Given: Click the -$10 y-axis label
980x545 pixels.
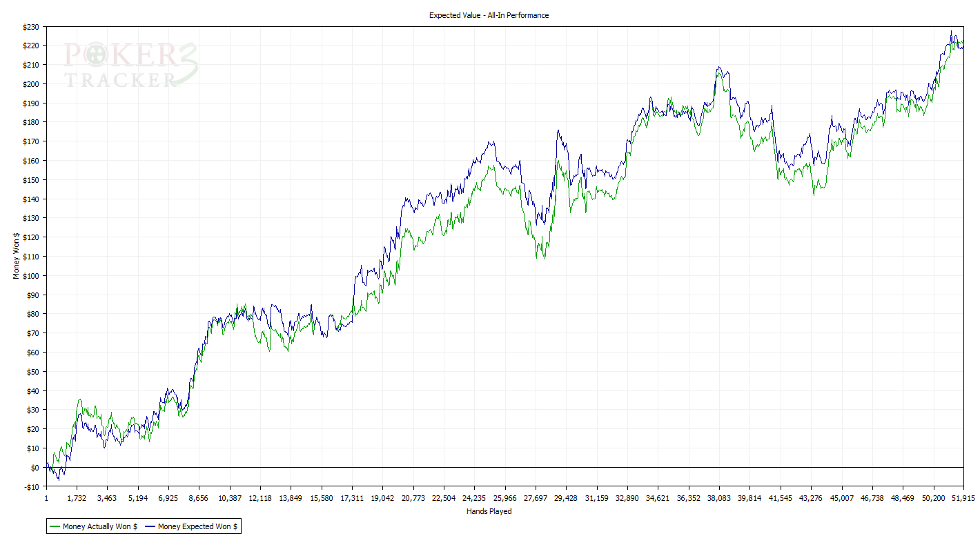Looking at the screenshot, I should 32,486.
